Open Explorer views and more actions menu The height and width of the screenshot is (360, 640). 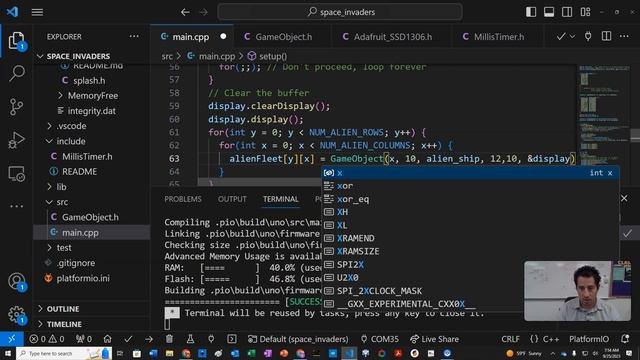pyautogui.click(x=134, y=36)
